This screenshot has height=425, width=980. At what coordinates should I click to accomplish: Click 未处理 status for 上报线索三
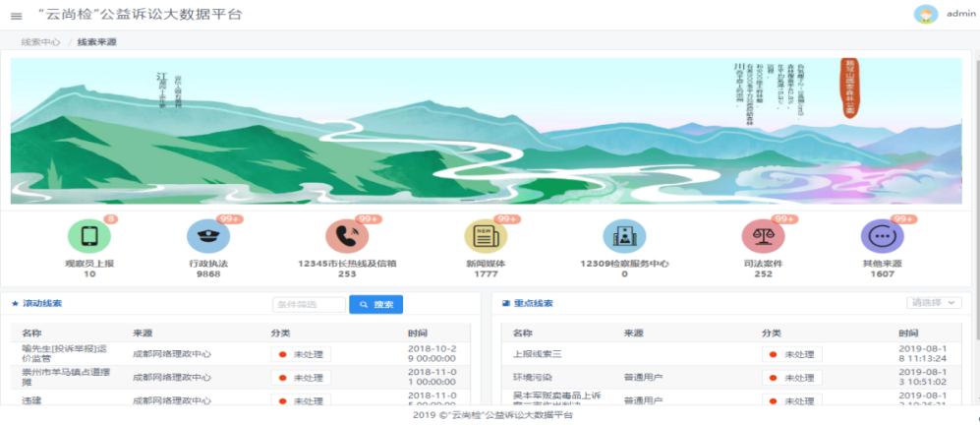792,354
